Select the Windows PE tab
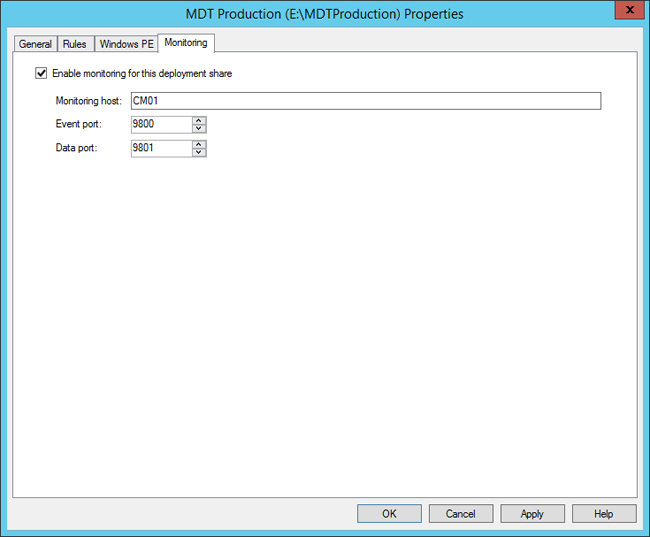Viewport: 650px width, 537px height. tap(126, 44)
